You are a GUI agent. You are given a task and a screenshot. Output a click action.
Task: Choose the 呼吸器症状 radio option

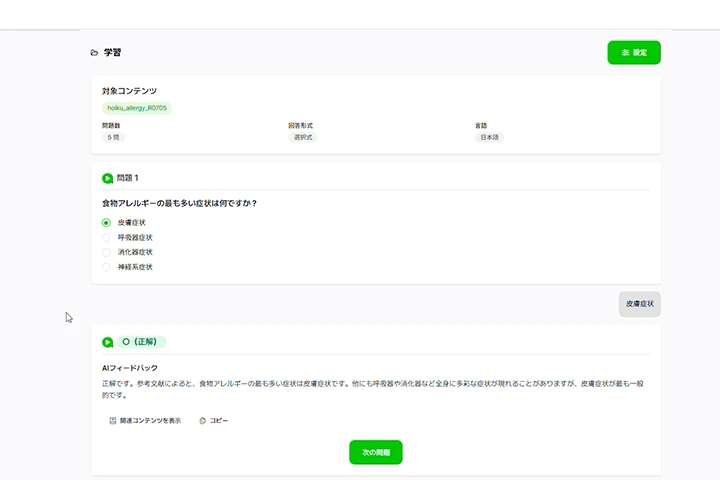(106, 237)
